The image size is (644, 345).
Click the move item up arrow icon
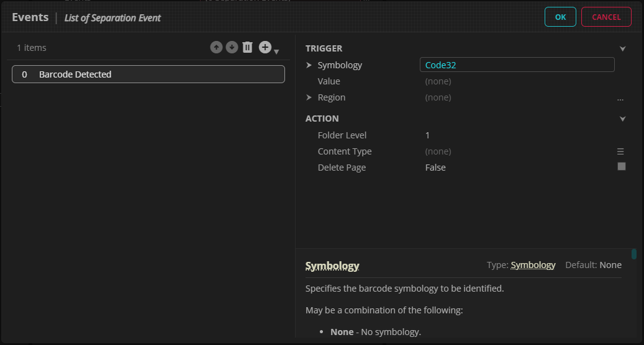pyautogui.click(x=216, y=47)
